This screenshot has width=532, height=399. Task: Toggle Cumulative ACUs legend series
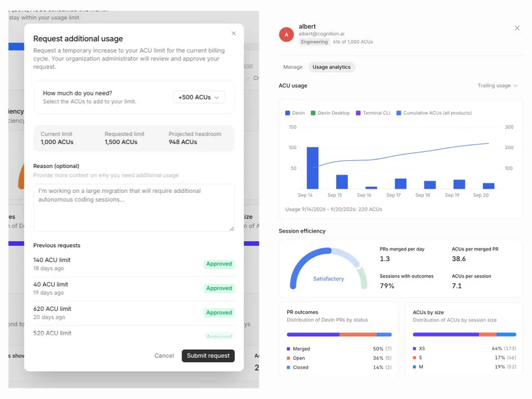pos(434,113)
